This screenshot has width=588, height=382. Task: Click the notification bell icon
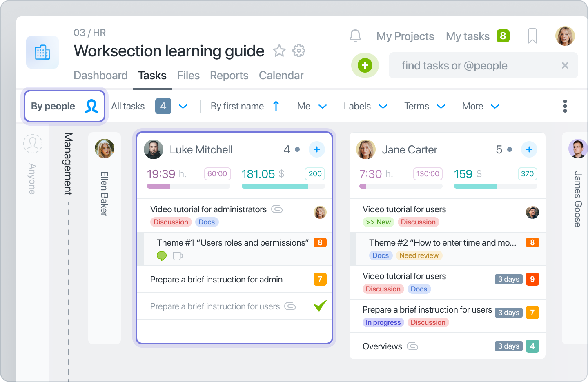[355, 36]
